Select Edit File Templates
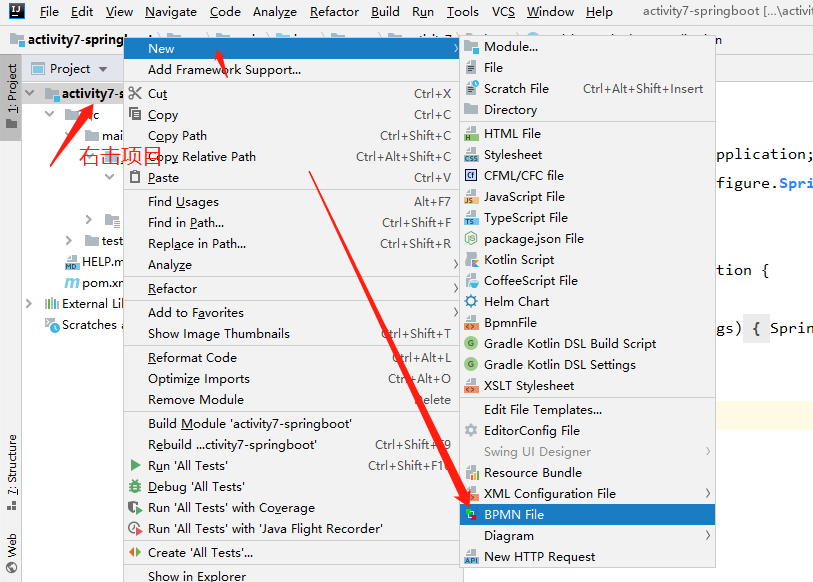This screenshot has width=813, height=582. tap(587, 410)
